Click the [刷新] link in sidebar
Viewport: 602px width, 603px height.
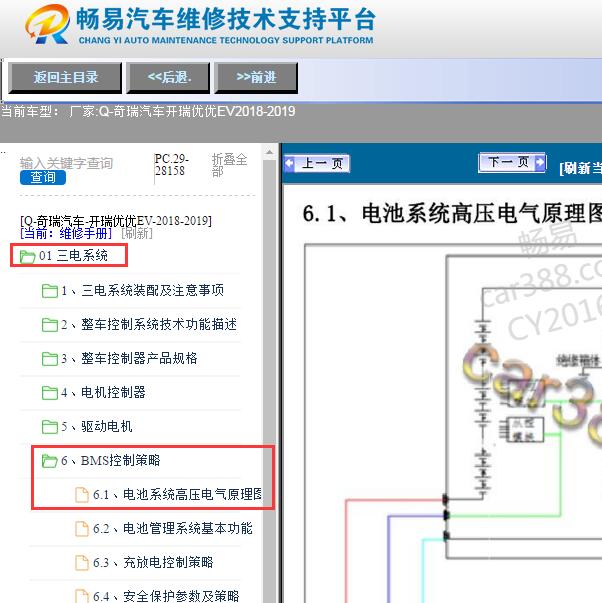(137, 233)
